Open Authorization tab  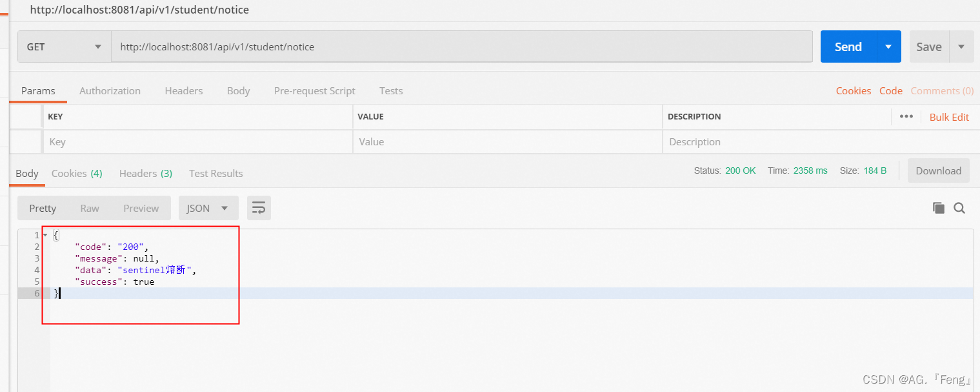[x=110, y=91]
